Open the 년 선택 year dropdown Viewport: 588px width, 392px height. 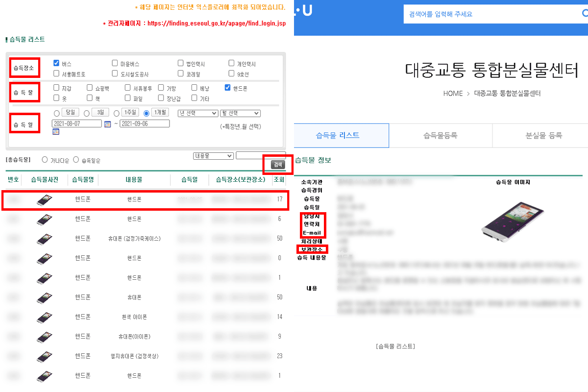click(197, 112)
